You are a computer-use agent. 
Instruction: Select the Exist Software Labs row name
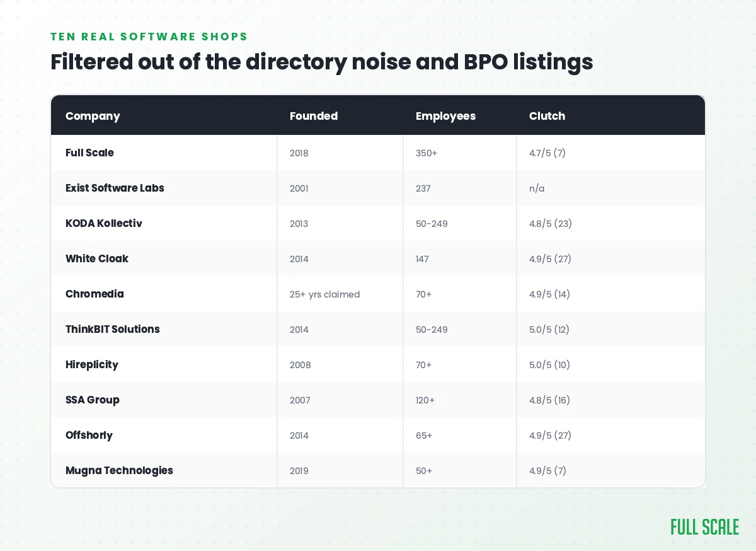tap(115, 188)
